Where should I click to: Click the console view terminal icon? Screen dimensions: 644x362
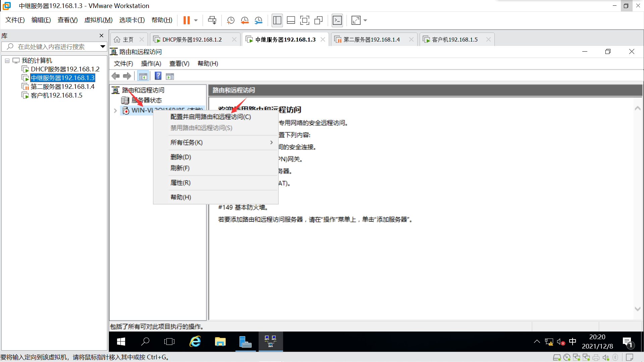[x=337, y=20]
